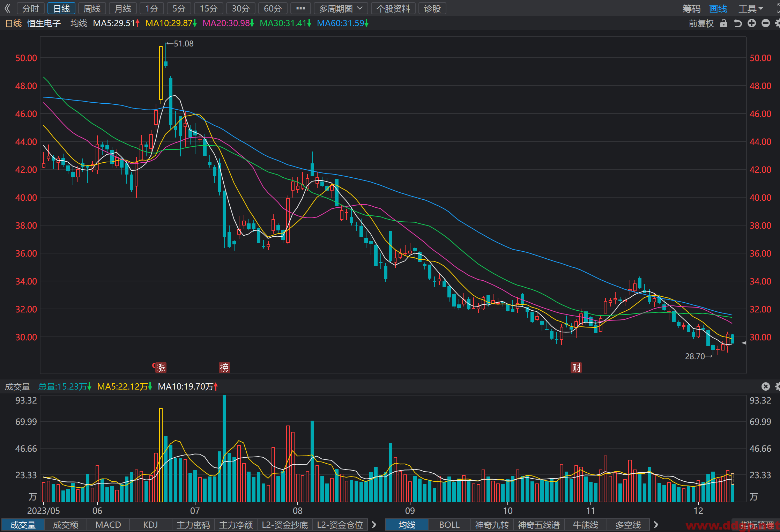Select the MACD indicator tab
780x532 pixels.
(108, 525)
